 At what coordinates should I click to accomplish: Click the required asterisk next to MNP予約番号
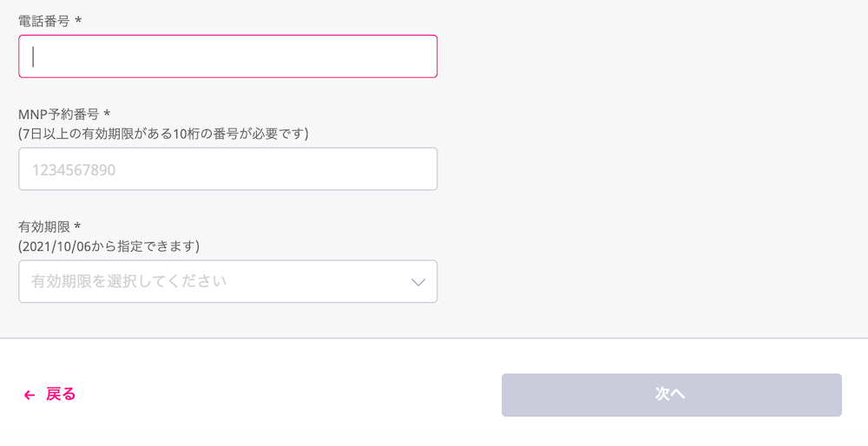tap(108, 114)
